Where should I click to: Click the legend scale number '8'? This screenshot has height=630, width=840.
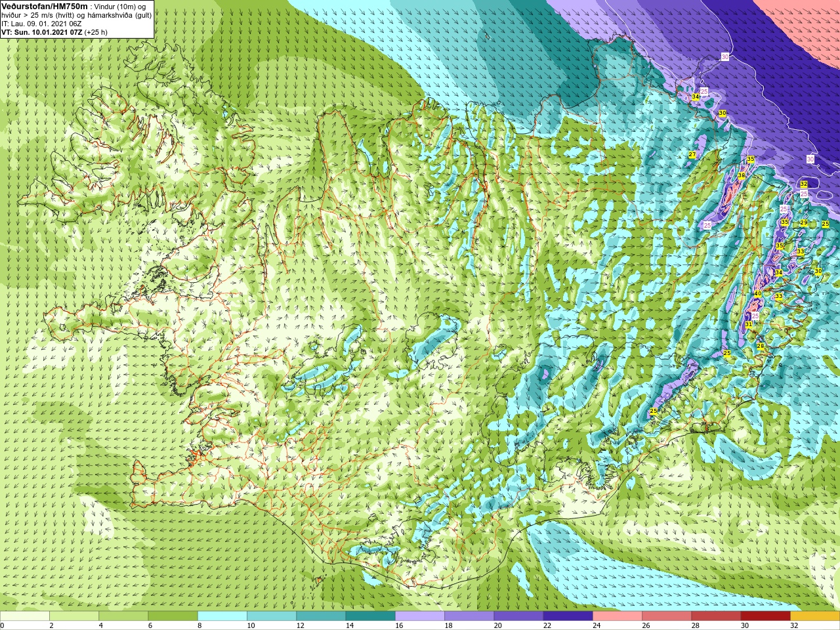pos(199,625)
